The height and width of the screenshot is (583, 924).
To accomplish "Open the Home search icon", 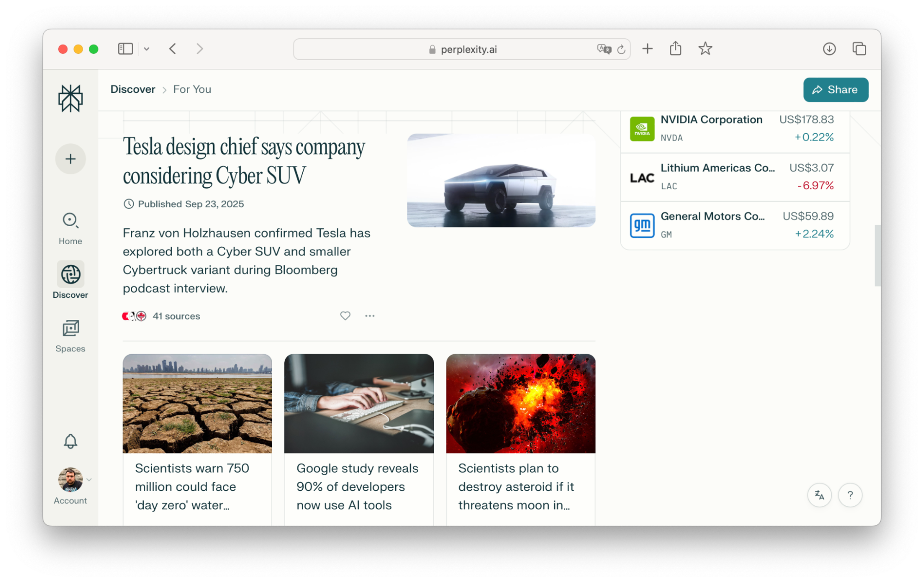I will point(70,221).
